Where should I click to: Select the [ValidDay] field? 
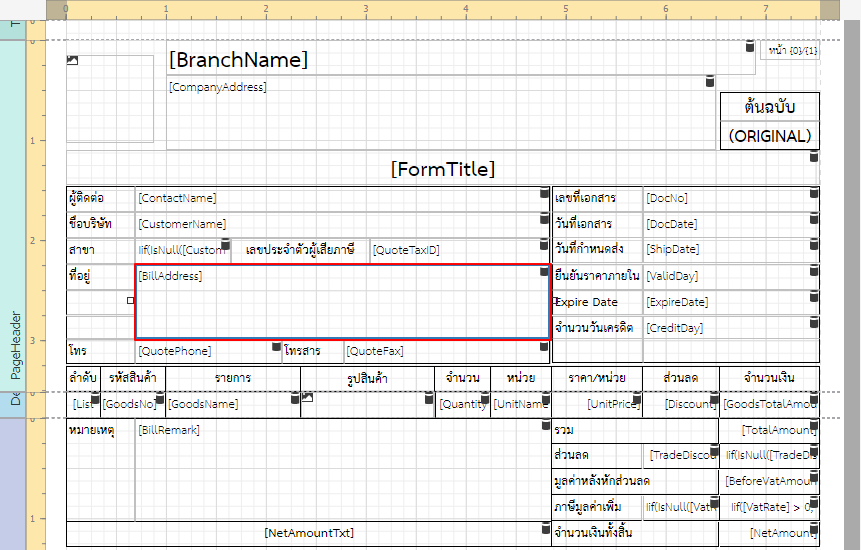(x=731, y=276)
